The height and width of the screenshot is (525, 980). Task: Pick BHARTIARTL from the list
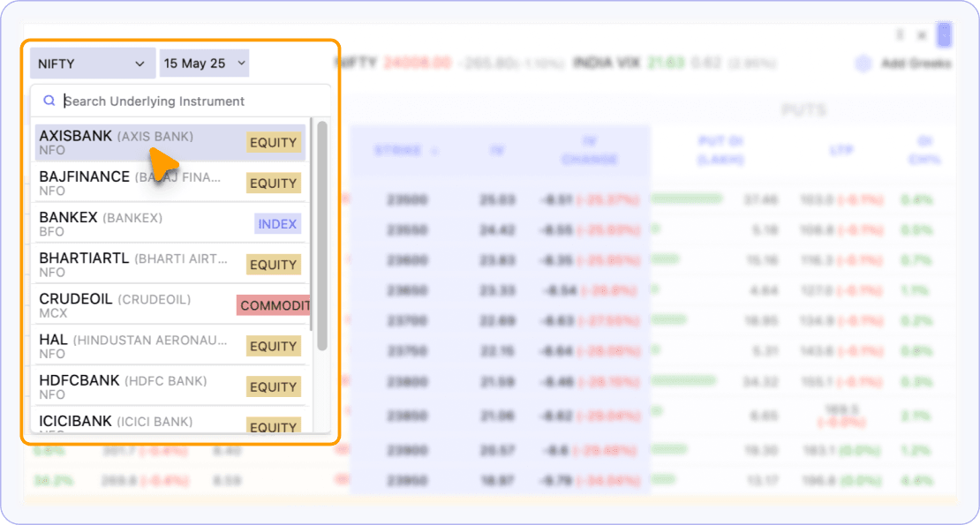point(170,265)
